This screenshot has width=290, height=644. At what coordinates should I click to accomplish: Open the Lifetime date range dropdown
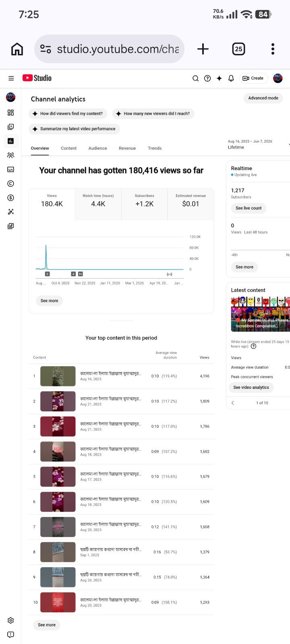[x=258, y=144]
